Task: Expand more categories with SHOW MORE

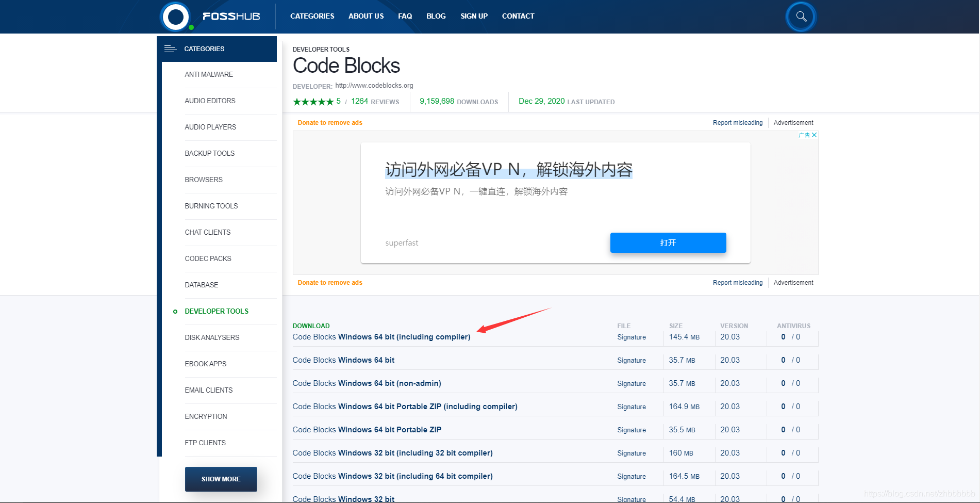Action: tap(221, 479)
